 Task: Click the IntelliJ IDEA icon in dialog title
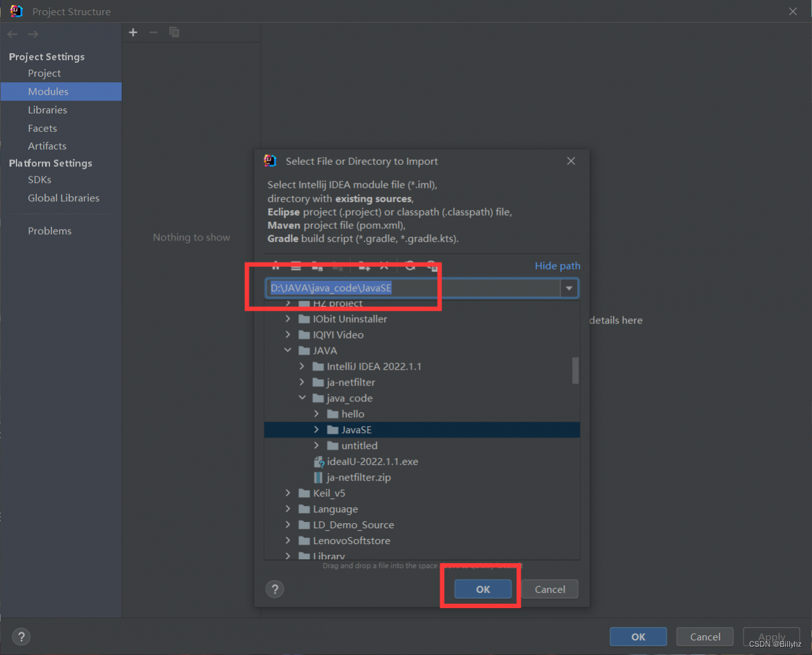(270, 161)
